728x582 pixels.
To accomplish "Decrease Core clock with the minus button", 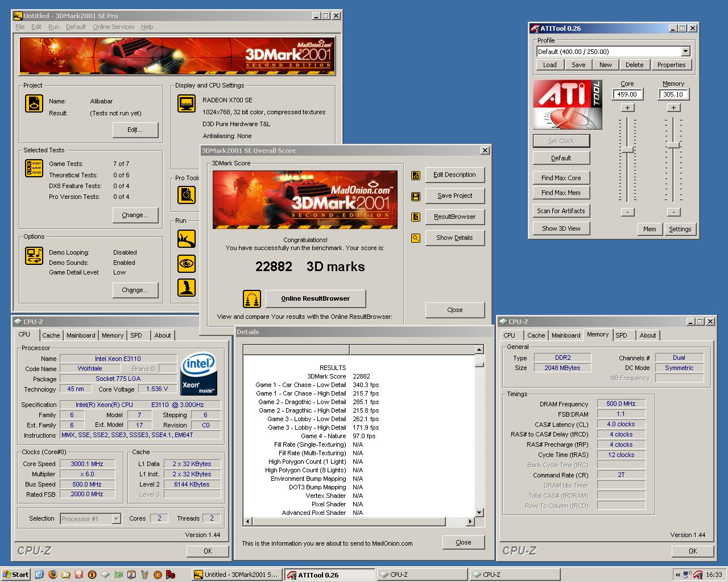I will pos(627,212).
